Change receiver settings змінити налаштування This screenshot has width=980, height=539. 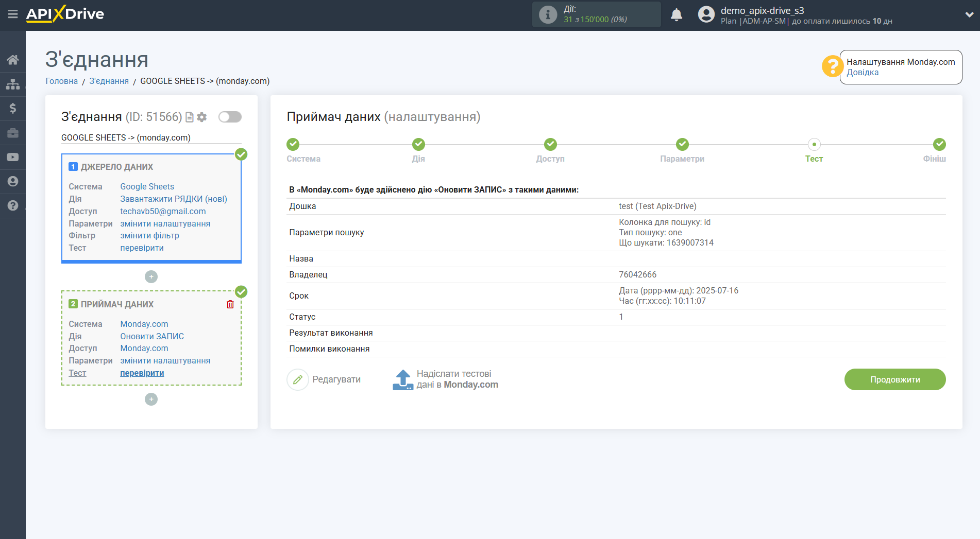(165, 360)
